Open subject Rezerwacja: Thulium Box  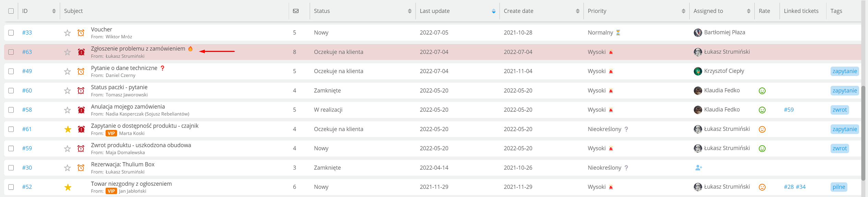point(123,164)
